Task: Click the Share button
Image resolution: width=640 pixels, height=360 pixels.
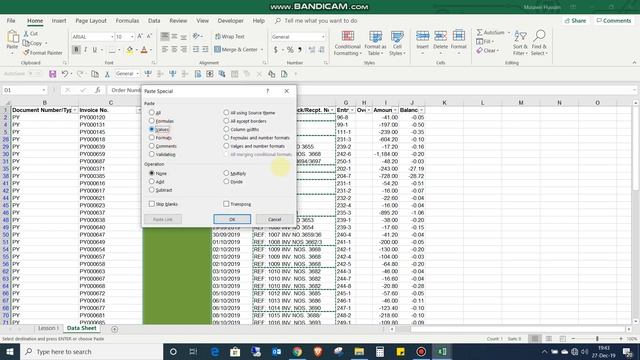Action: point(575,20)
